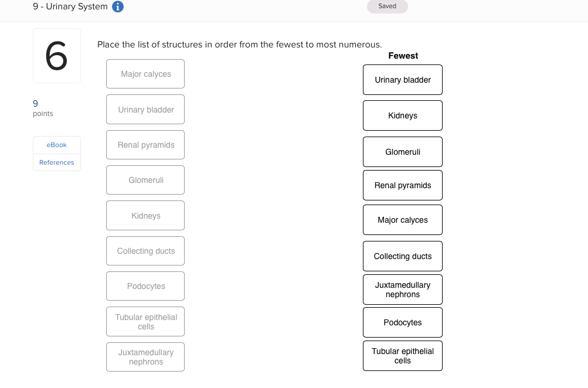Image resolution: width=588 pixels, height=388 pixels.
Task: Select the Glomeruli source tile
Action: [x=145, y=180]
